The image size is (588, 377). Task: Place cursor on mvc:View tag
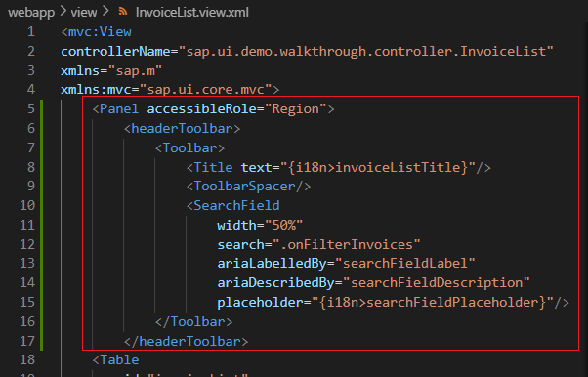click(x=96, y=31)
